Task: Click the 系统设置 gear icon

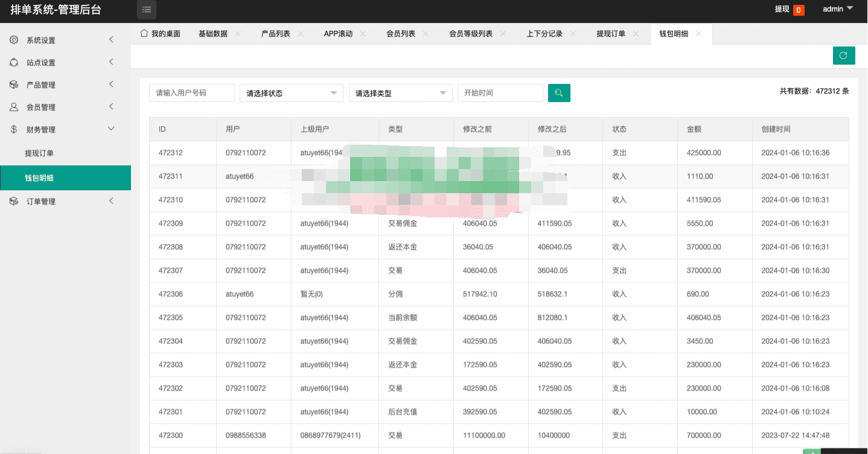Action: coord(14,40)
